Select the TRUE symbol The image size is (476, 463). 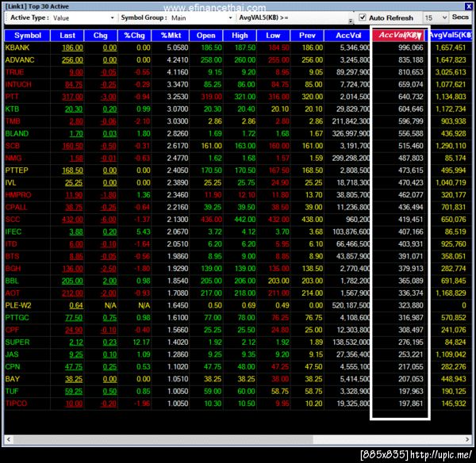pos(14,72)
